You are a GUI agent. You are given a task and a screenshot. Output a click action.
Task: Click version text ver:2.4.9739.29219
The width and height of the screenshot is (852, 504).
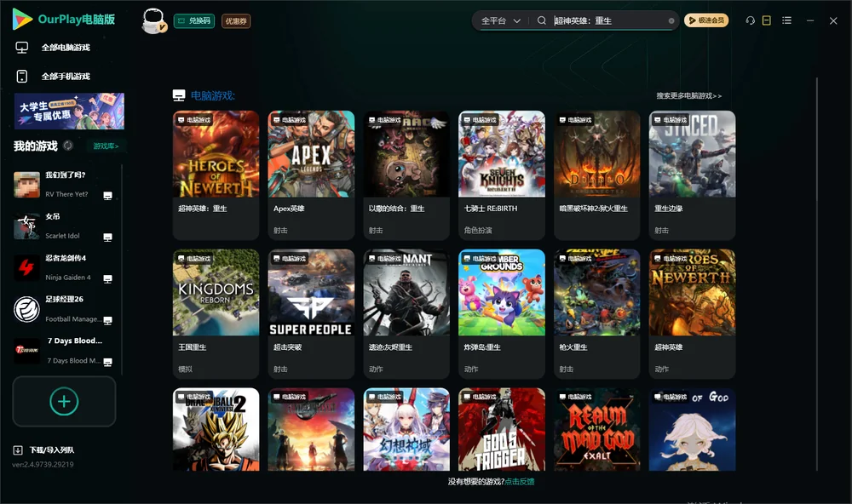pos(43,464)
